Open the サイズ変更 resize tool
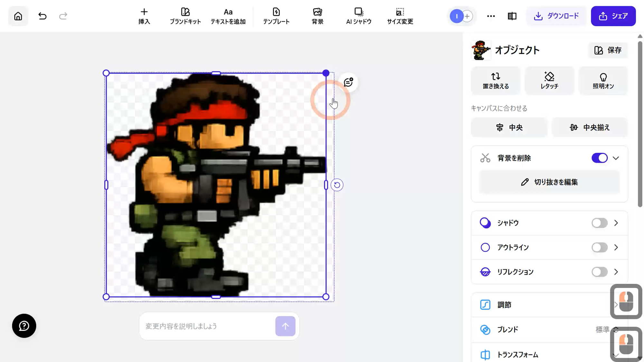This screenshot has height=362, width=644. [400, 16]
